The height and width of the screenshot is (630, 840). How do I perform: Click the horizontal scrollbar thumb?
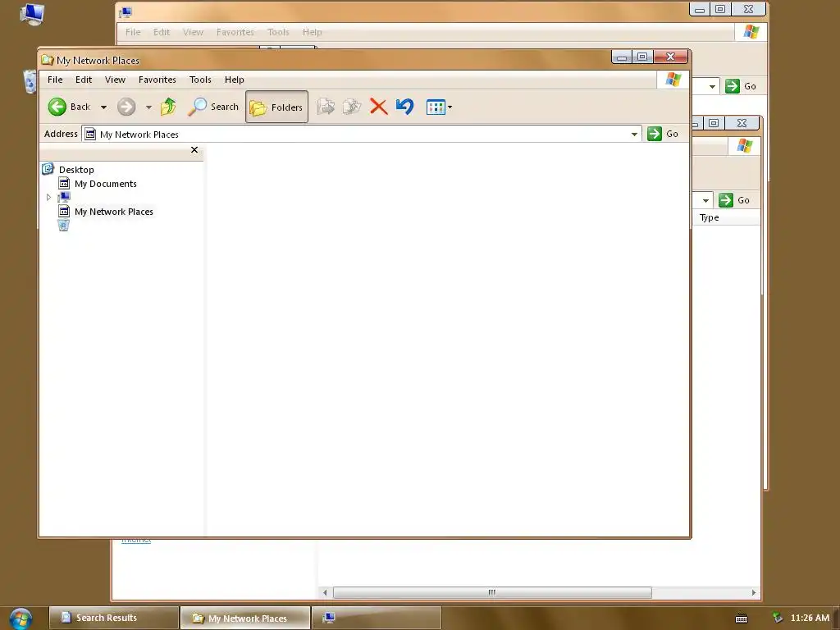492,592
